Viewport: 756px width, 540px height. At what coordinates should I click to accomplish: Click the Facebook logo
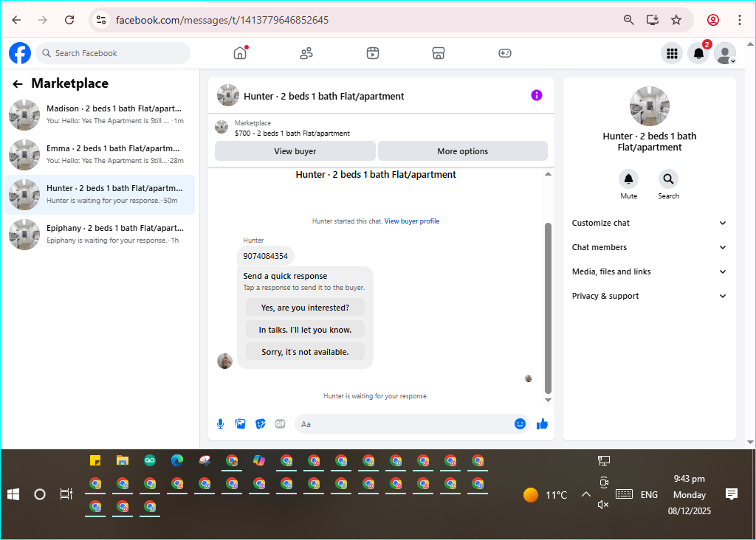click(20, 53)
